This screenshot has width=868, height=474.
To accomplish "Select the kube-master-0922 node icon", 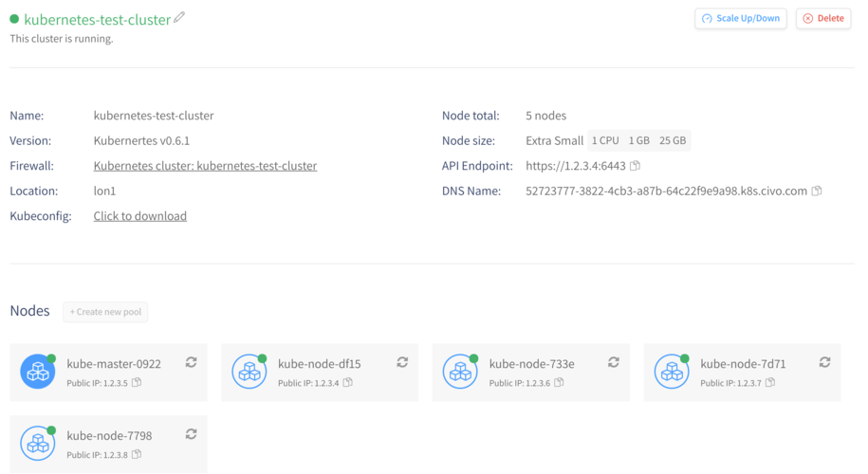I will click(x=38, y=371).
